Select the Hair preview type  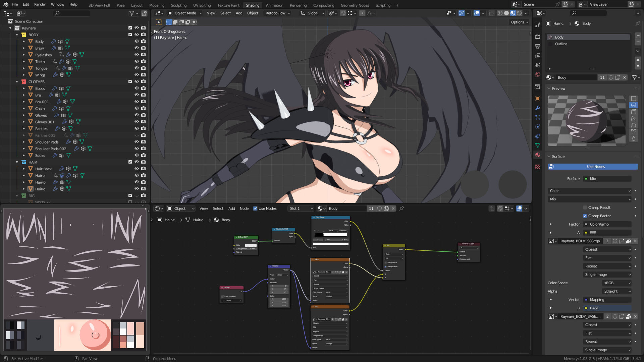click(634, 118)
